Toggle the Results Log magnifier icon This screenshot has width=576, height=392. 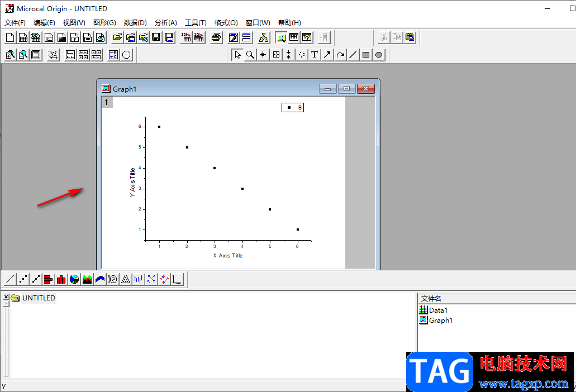tap(281, 37)
